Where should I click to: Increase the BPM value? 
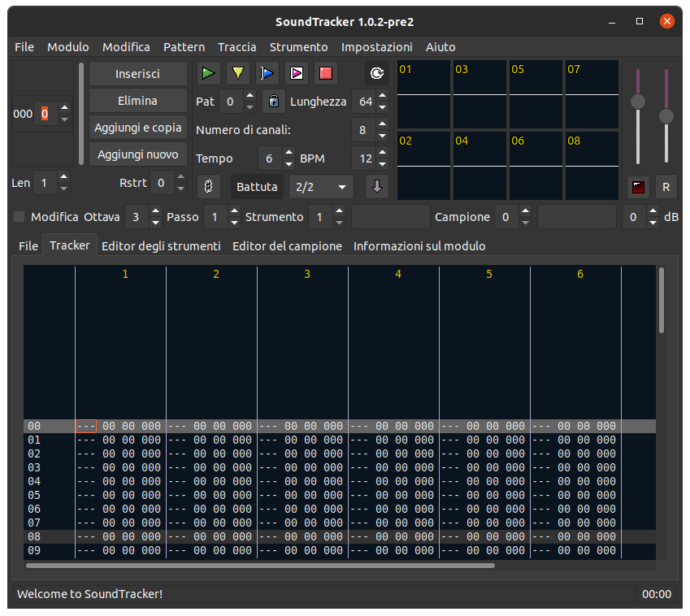(383, 153)
